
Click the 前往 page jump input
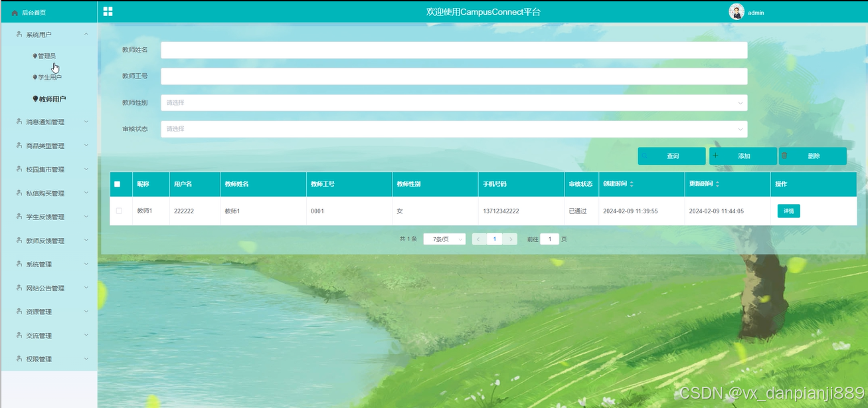[x=549, y=239]
